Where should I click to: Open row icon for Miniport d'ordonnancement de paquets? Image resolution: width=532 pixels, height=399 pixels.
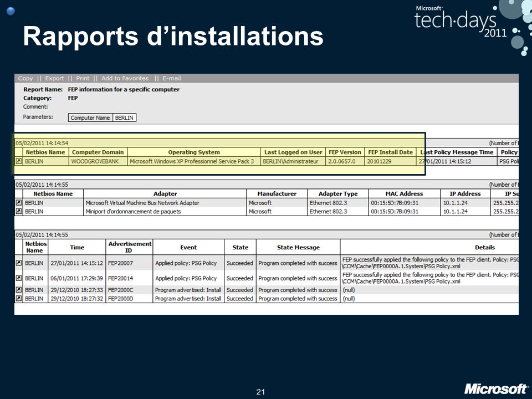coord(19,211)
